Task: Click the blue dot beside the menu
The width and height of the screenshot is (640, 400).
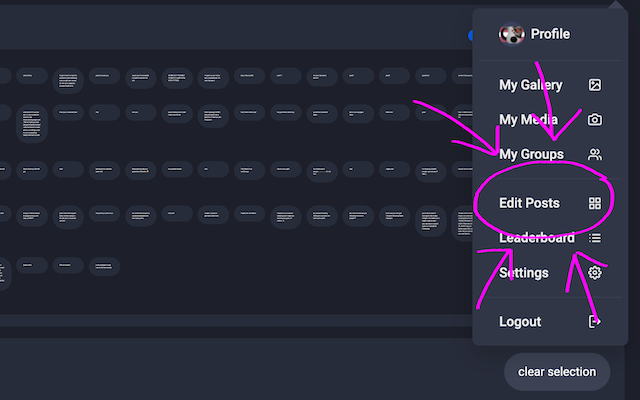Action: click(470, 35)
